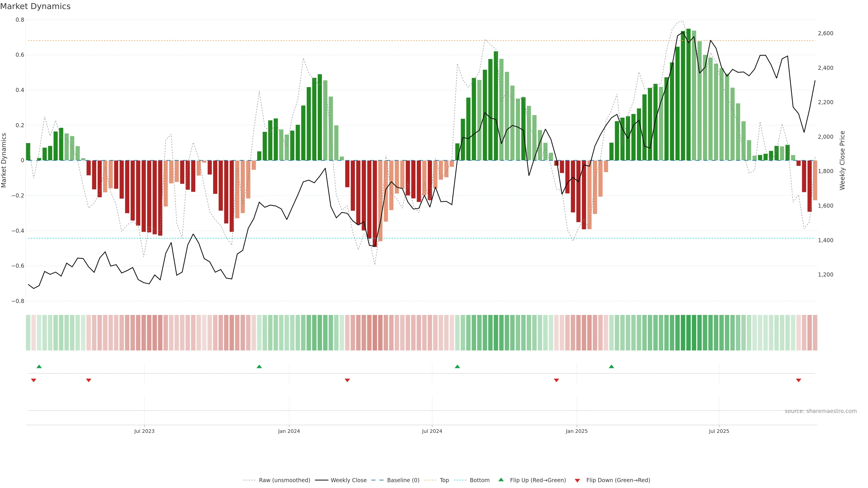Hide the Bottom threshold legend series

pos(479,480)
